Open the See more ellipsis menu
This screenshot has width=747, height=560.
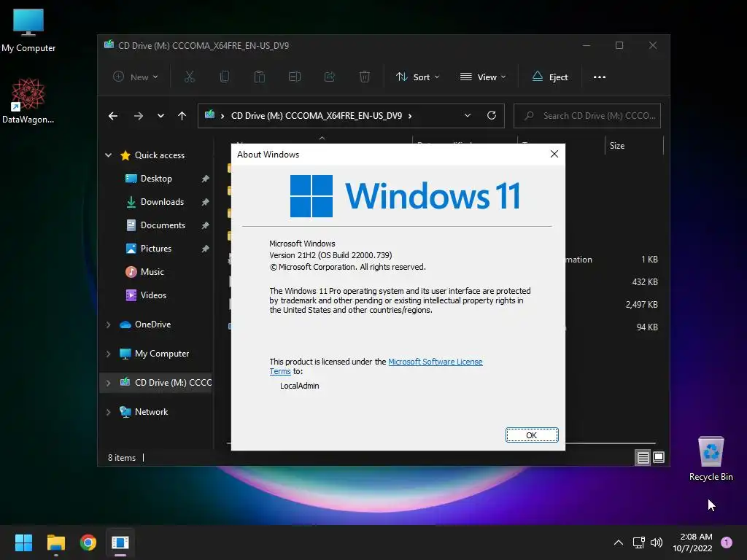coord(600,77)
